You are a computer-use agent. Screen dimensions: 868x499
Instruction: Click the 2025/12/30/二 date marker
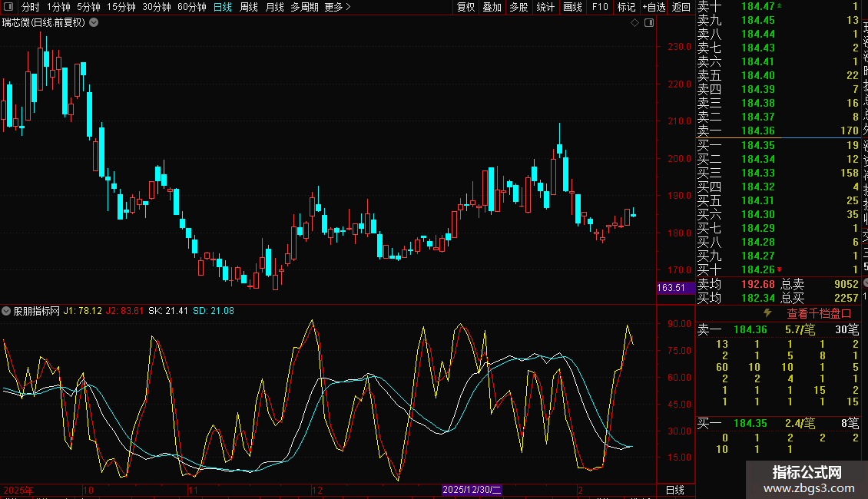(x=472, y=490)
